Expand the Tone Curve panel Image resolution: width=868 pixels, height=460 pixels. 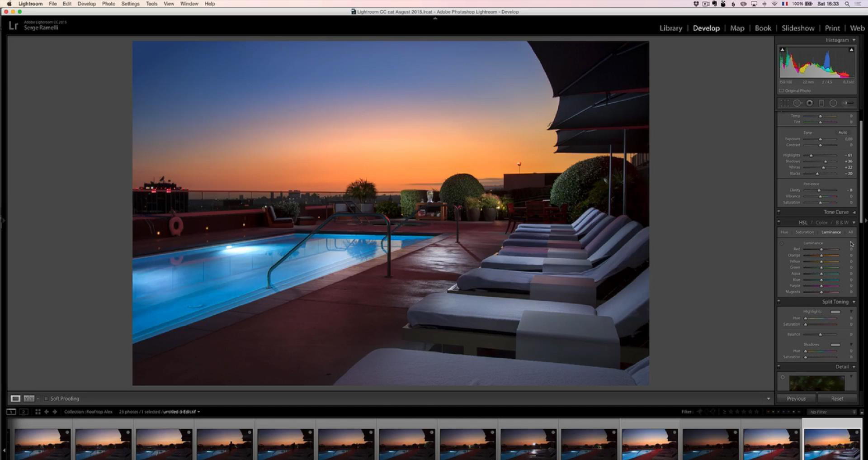[854, 212]
